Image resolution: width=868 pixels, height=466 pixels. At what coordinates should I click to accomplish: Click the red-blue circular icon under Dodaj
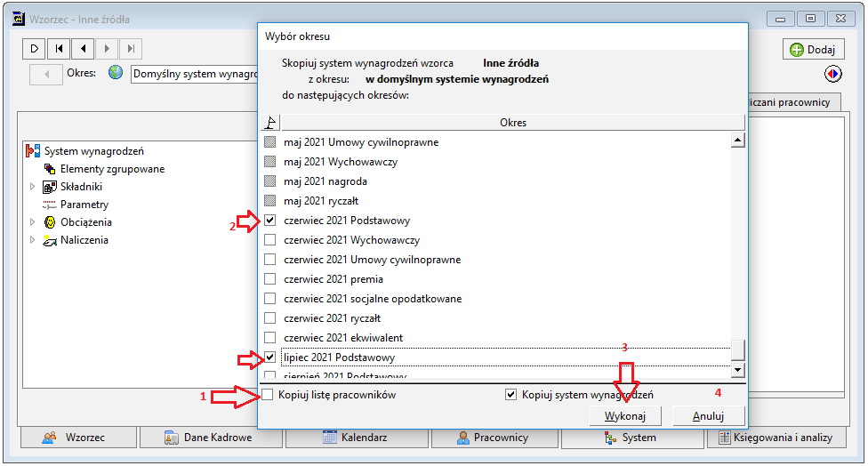(x=833, y=74)
